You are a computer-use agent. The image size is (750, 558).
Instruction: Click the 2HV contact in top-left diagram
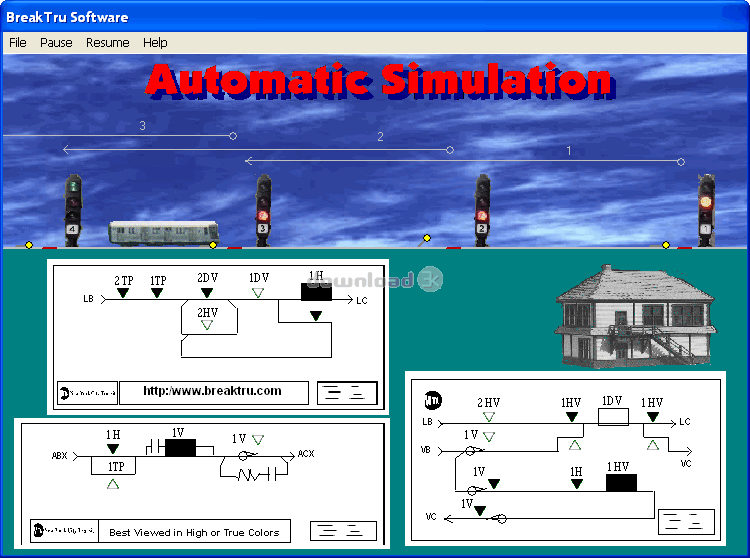pyautogui.click(x=207, y=319)
